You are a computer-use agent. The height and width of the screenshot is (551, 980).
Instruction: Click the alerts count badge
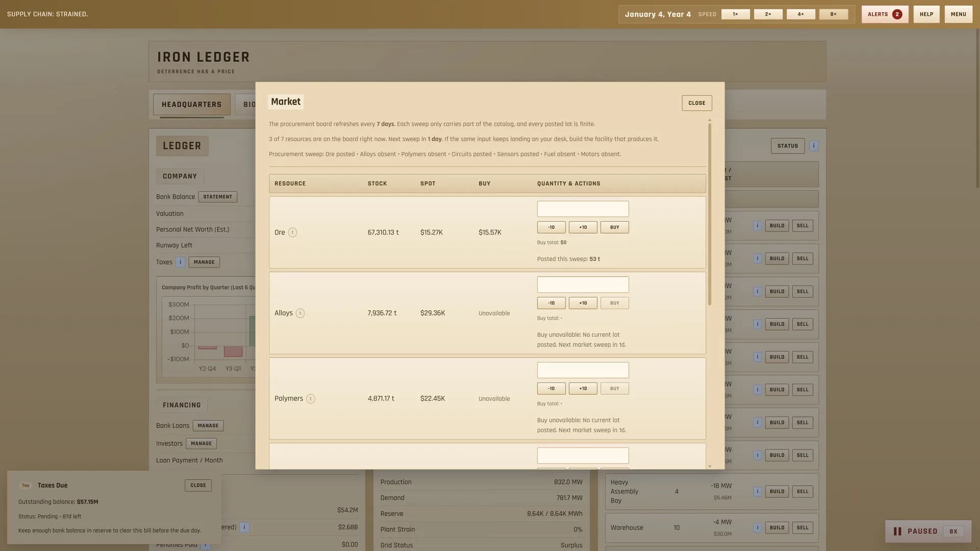pos(897,14)
